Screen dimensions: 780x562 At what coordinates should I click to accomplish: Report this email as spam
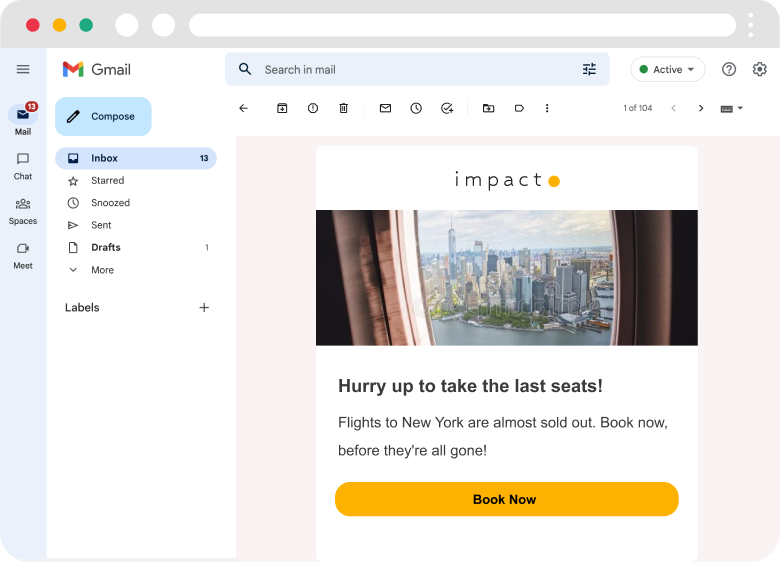(313, 108)
